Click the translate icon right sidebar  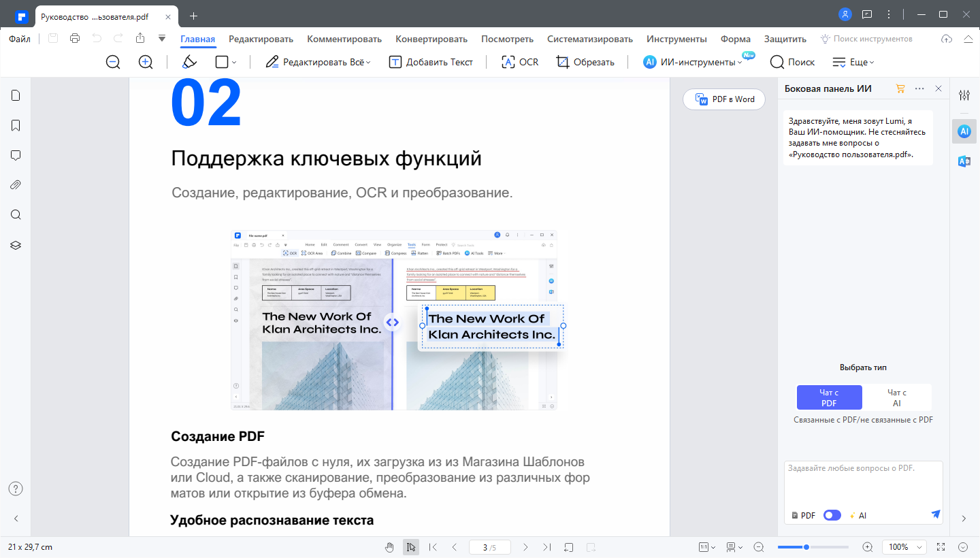[964, 161]
